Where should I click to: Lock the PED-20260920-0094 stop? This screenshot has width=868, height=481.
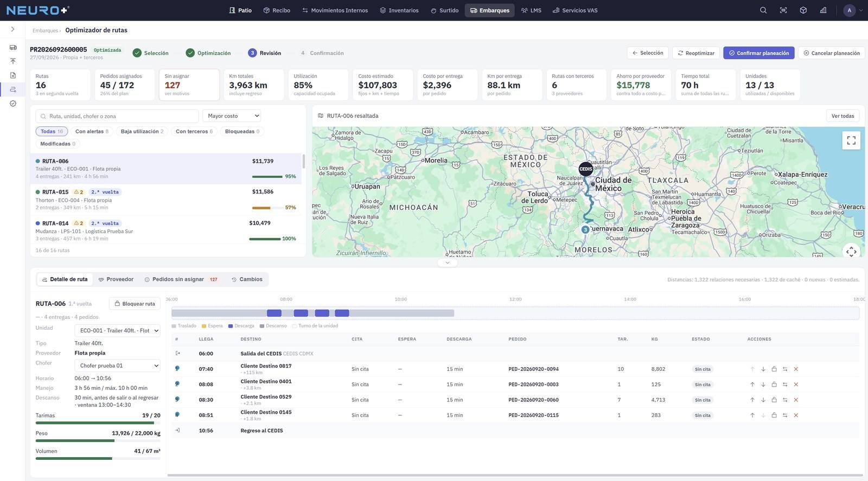tap(774, 369)
